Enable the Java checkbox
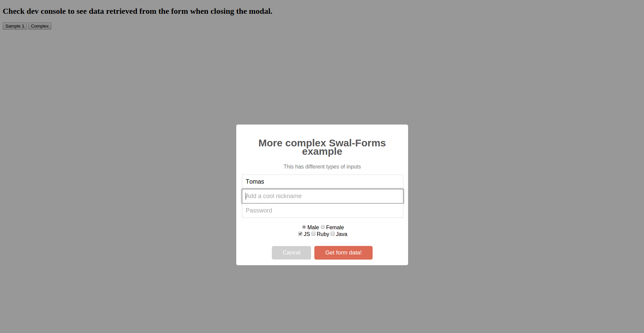Viewport: 644px width, 333px height. tap(333, 234)
